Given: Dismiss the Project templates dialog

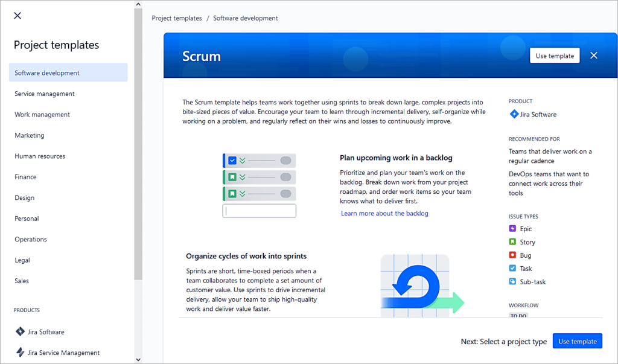Looking at the screenshot, I should (x=17, y=15).
